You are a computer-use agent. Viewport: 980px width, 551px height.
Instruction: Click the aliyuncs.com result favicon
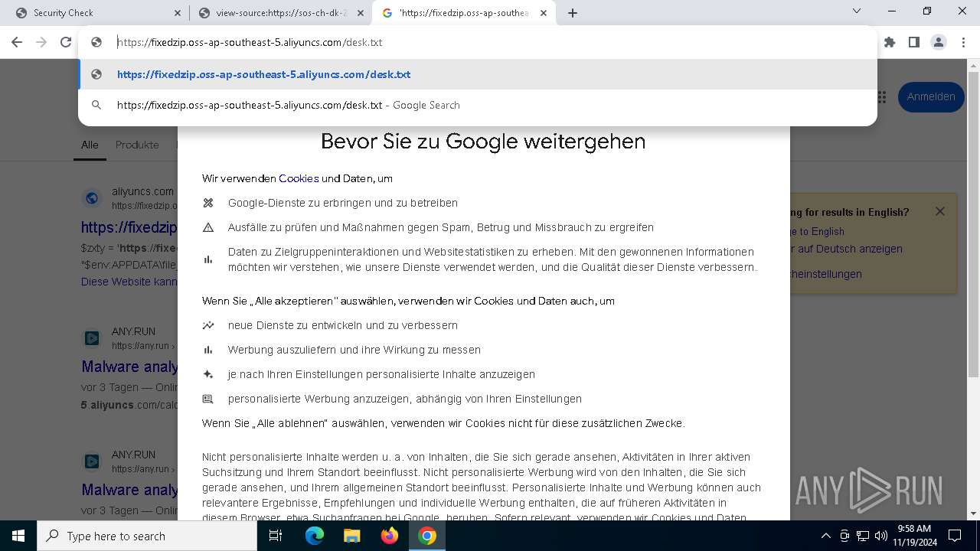click(92, 198)
